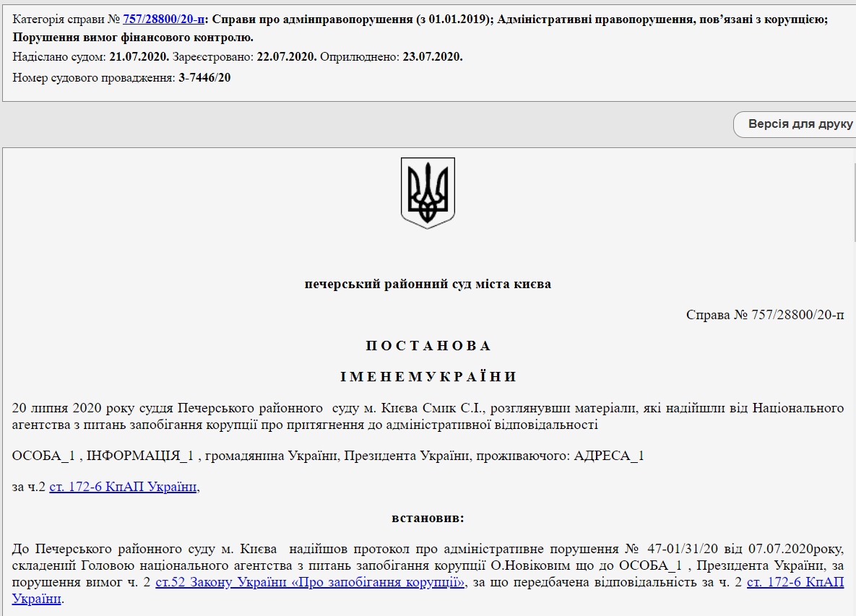
Task: Click the proceeding number 3-7446/20
Action: coord(204,77)
